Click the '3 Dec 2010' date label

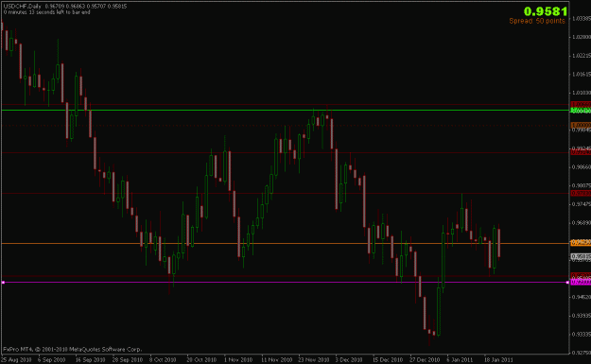click(x=349, y=360)
